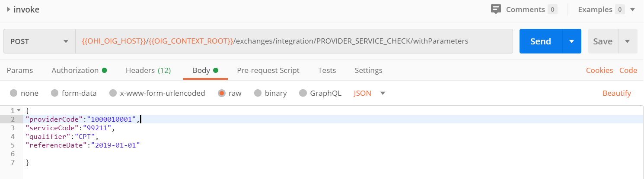Select the GraphQL body type
This screenshot has width=644, height=179.
[320, 93]
